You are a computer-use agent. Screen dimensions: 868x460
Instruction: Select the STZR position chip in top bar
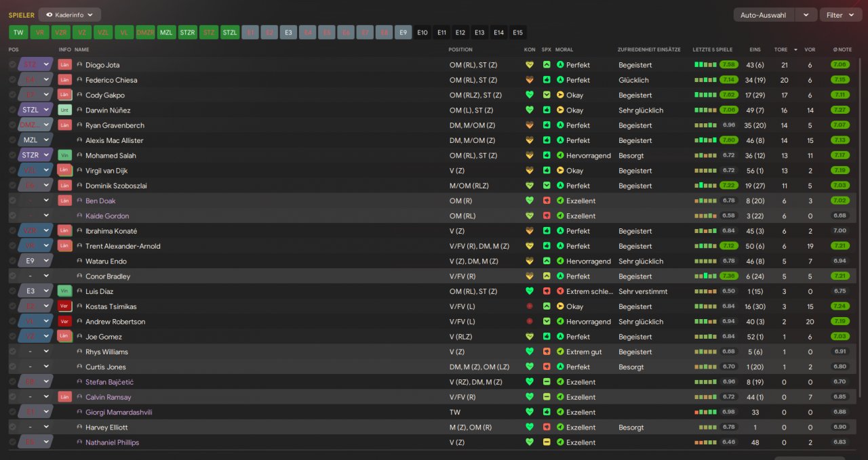click(x=187, y=32)
